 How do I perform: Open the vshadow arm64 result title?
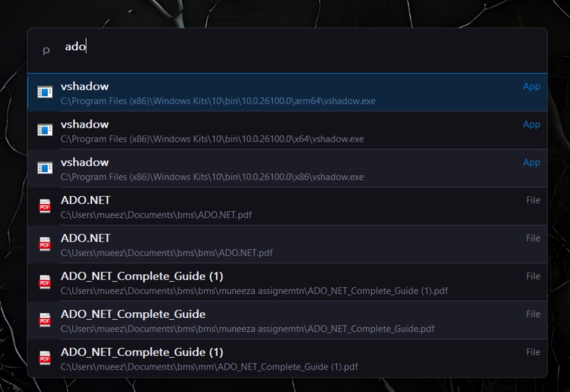tap(85, 87)
